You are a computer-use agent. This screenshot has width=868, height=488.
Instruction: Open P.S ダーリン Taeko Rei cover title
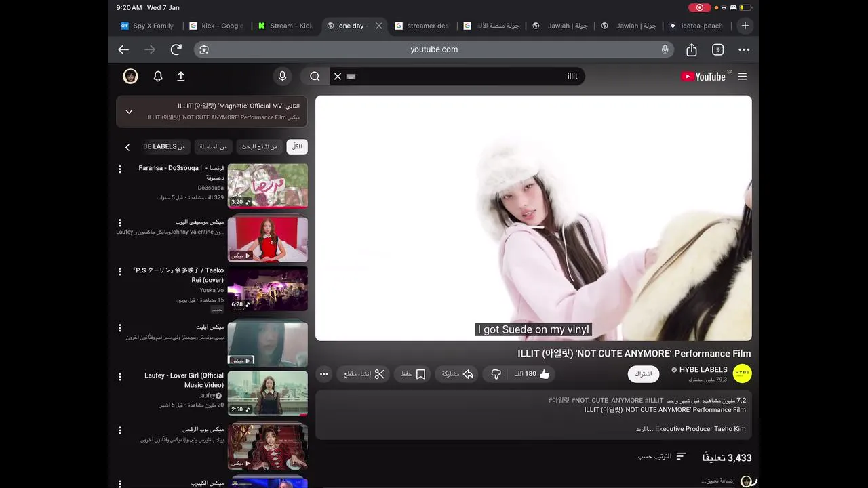click(179, 275)
